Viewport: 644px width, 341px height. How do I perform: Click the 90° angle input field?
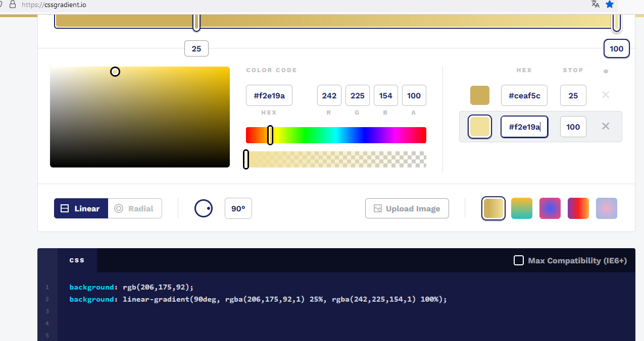pos(238,208)
